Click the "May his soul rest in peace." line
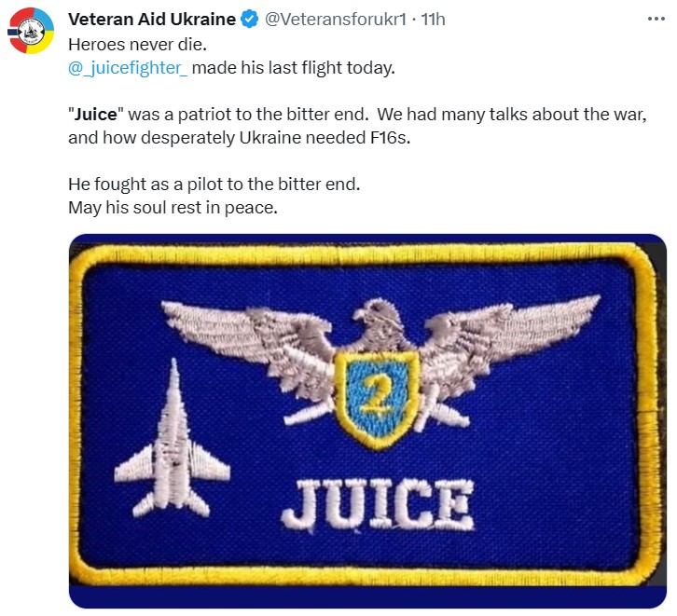The image size is (677, 616). pyautogui.click(x=173, y=207)
